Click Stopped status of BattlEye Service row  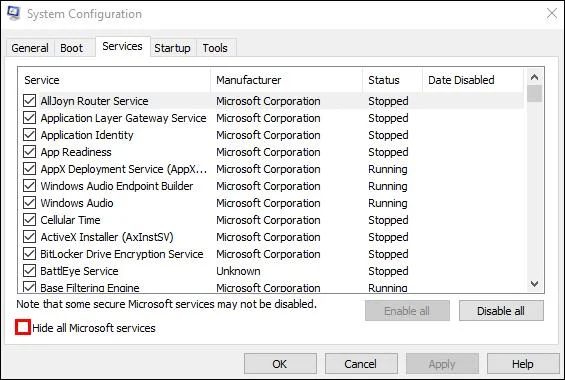click(388, 271)
